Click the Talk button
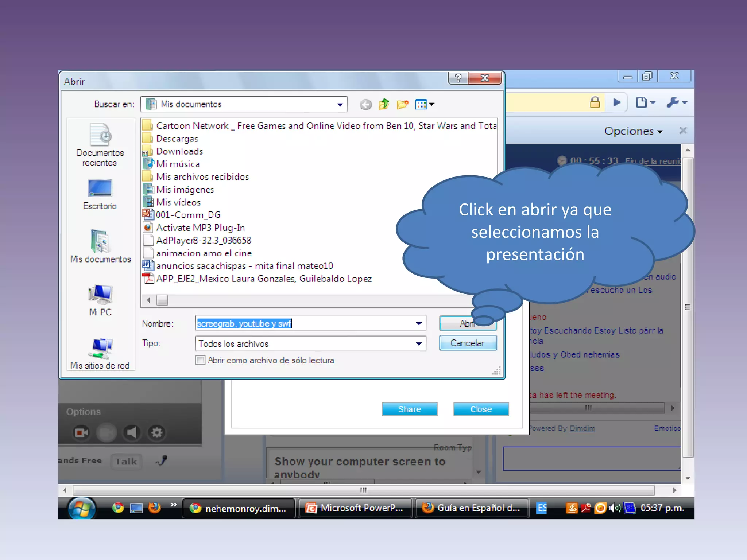 pos(126,461)
